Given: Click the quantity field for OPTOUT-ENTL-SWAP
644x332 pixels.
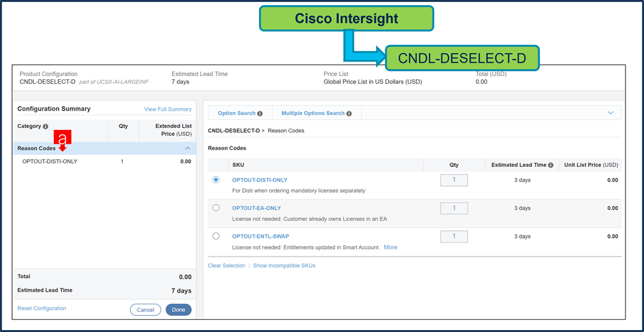Looking at the screenshot, I should [x=454, y=236].
